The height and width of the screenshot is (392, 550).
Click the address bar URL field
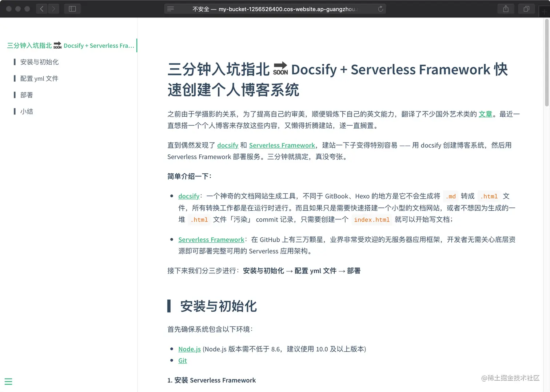275,9
